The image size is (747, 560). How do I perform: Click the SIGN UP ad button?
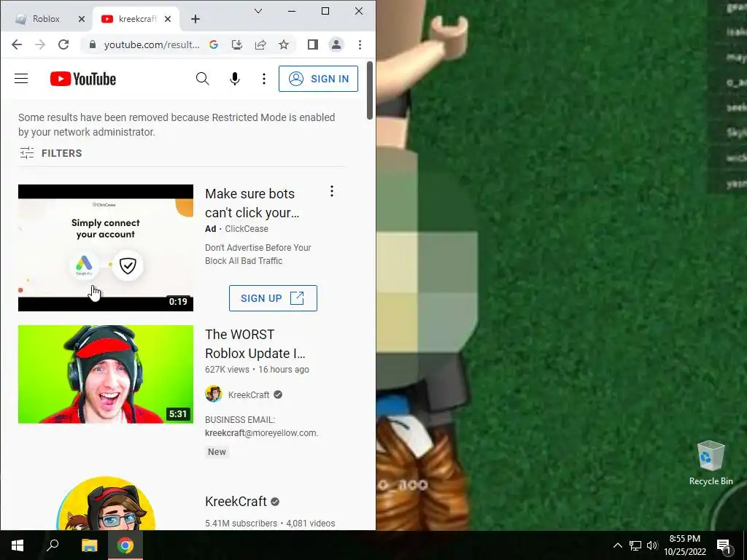(x=273, y=298)
